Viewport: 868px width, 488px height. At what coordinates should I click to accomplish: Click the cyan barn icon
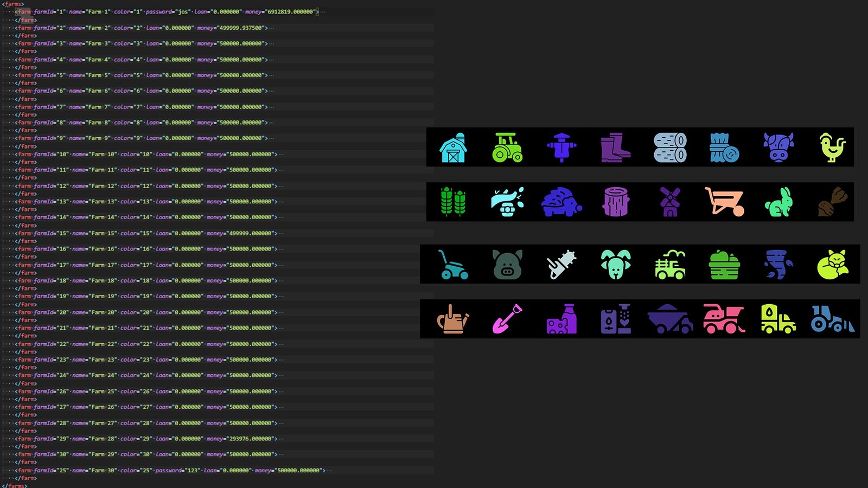pyautogui.click(x=453, y=147)
